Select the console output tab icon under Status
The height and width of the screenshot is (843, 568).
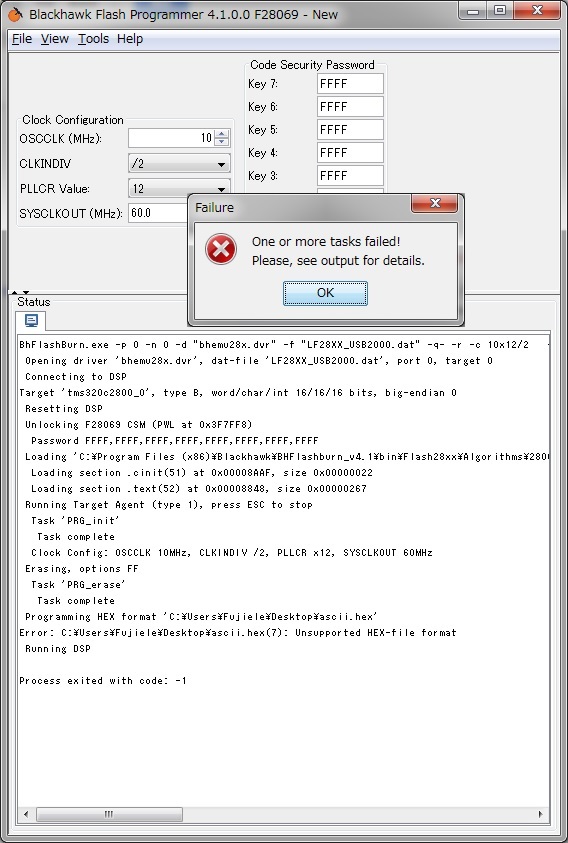[31, 321]
